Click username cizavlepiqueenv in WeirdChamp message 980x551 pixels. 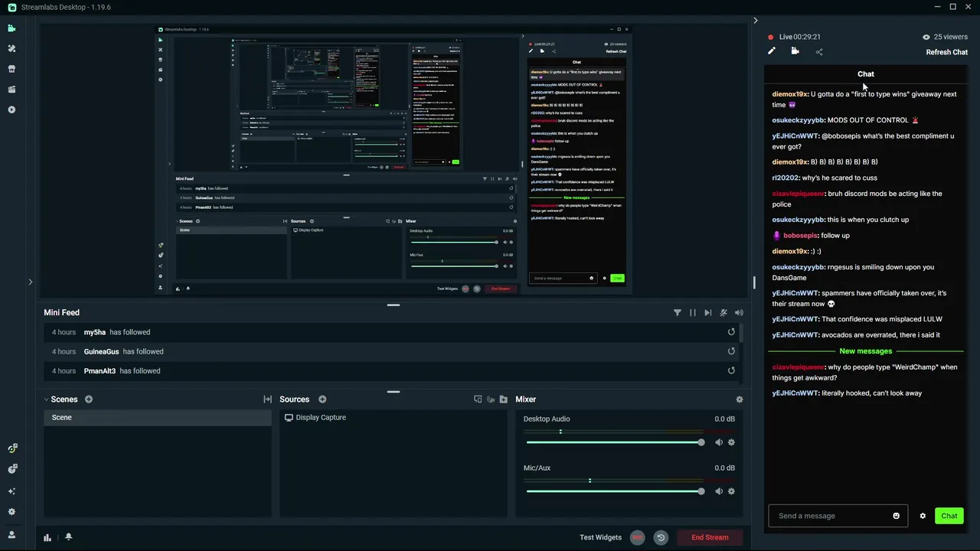[798, 367]
